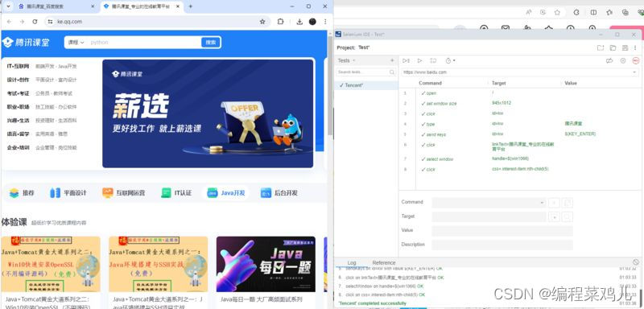
Task: Click find target in page icon
Action: 568,216
